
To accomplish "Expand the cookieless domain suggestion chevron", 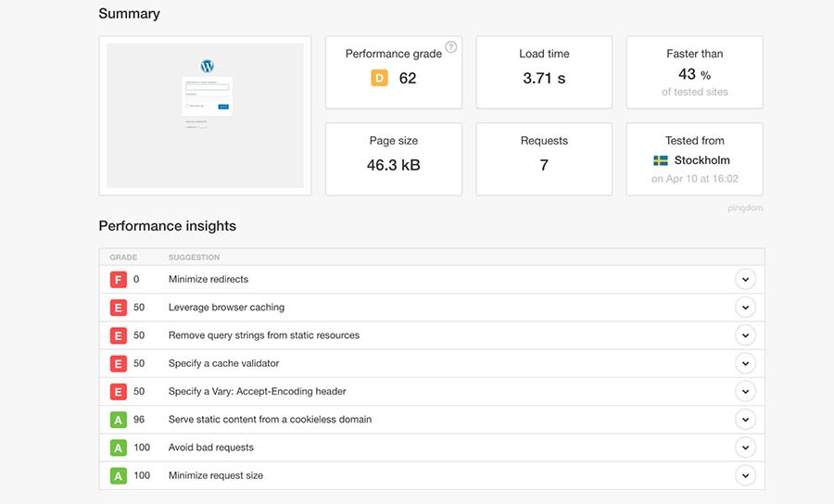I will pyautogui.click(x=744, y=420).
